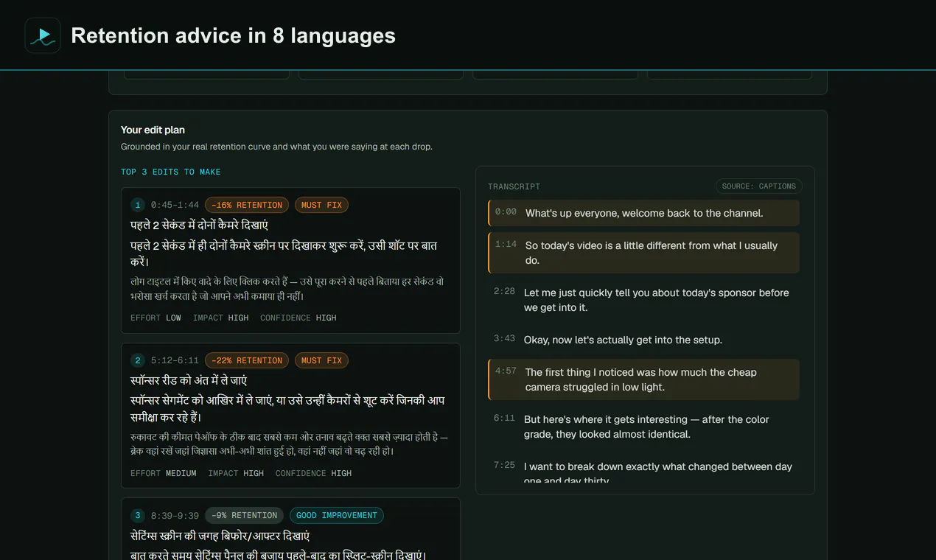Jump to transcript timestamp 6:11

(x=504, y=418)
